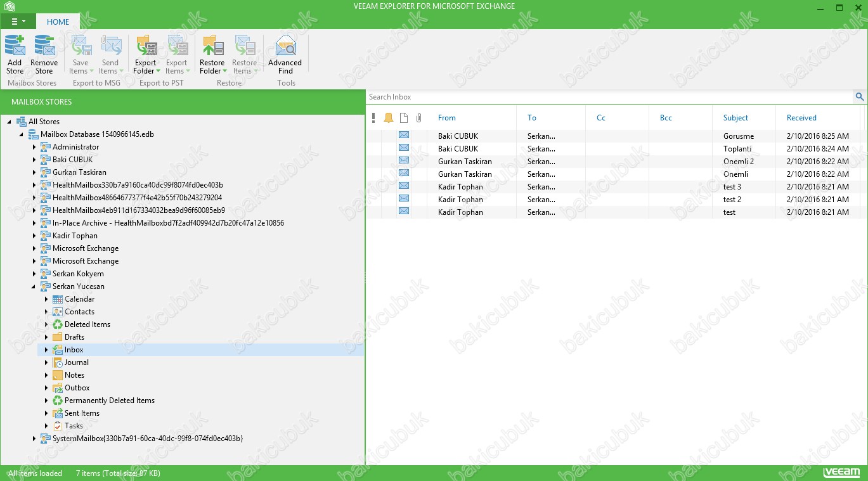Expand the Gurkan Taskiran mailbox
Viewport: 868px width, 481px height.
tap(34, 172)
